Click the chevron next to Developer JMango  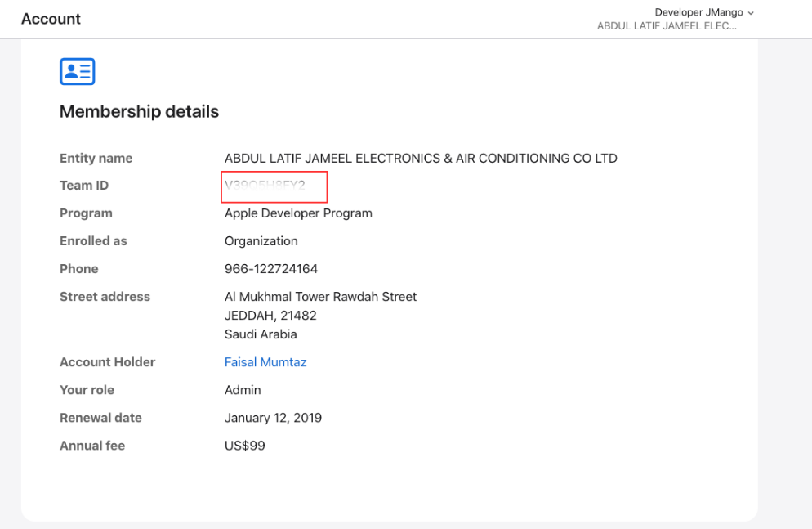pyautogui.click(x=751, y=13)
